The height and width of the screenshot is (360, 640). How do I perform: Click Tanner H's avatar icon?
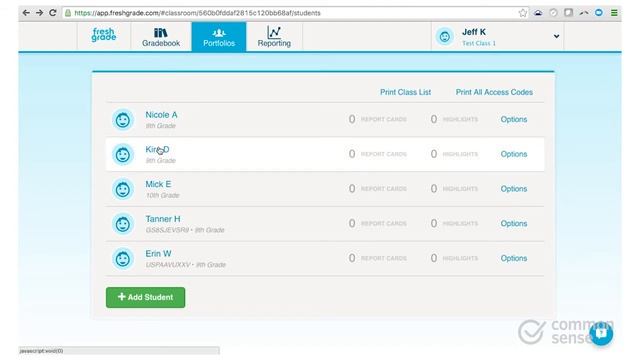click(x=123, y=224)
